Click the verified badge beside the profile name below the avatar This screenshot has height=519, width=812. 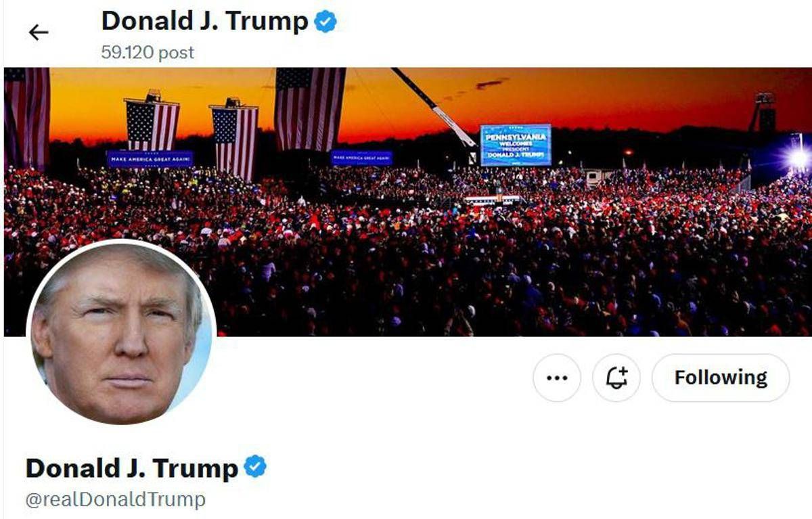point(255,467)
